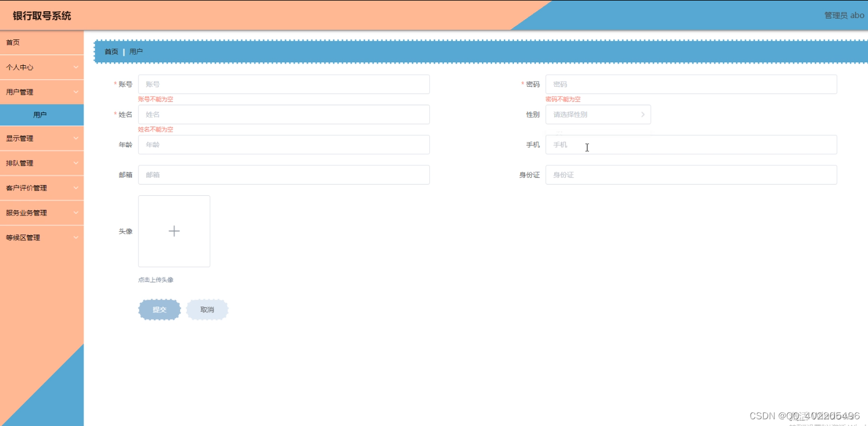Viewport: 868px width, 426px height.
Task: Focus the 账号 input field
Action: pyautogui.click(x=284, y=84)
